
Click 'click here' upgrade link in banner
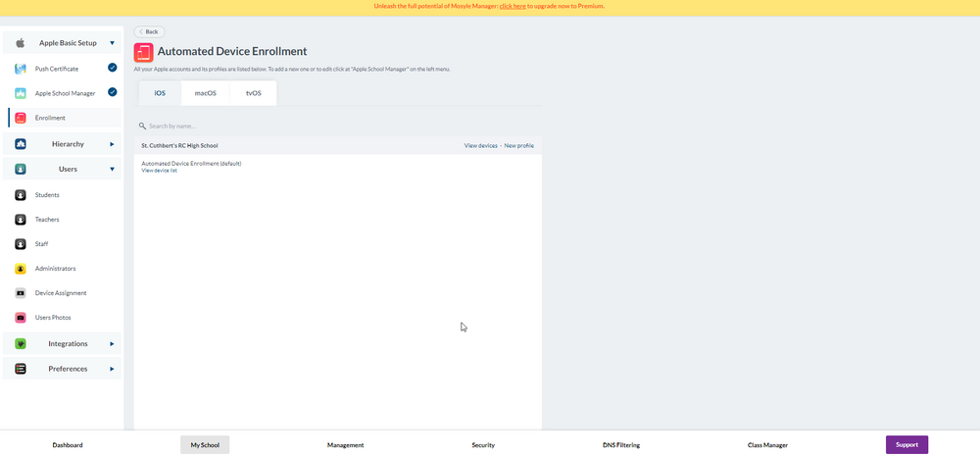tap(513, 6)
